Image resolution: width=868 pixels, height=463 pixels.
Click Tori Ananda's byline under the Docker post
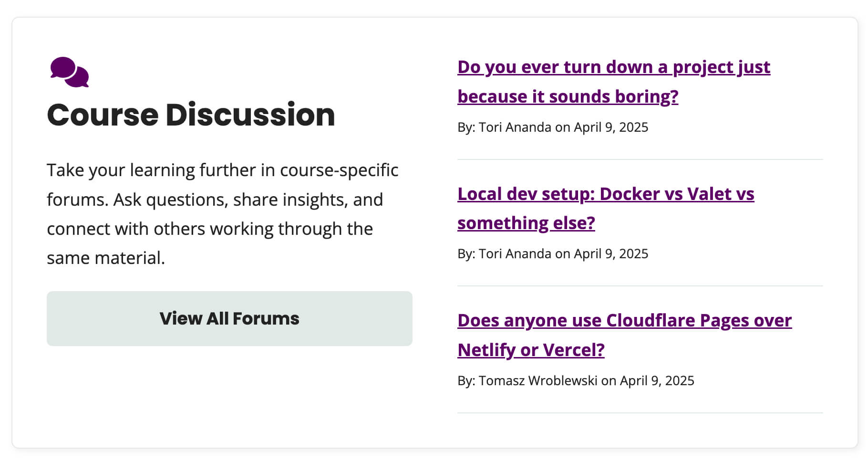tap(515, 253)
